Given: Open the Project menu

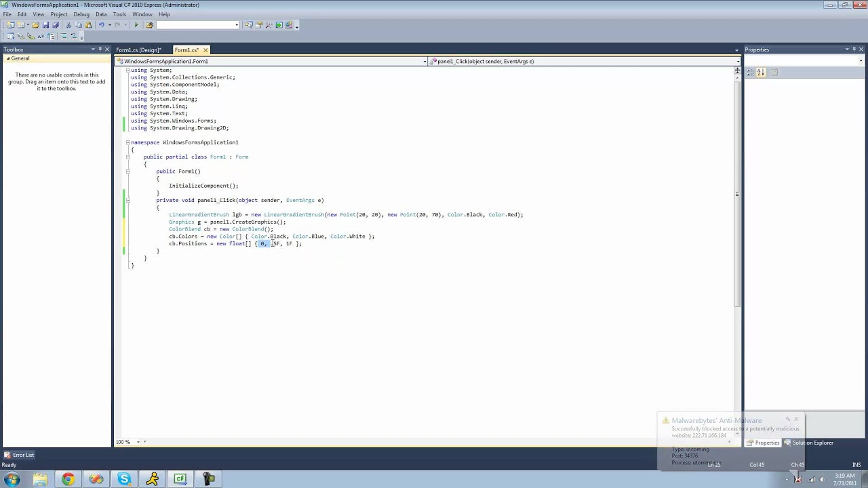Looking at the screenshot, I should tap(59, 14).
